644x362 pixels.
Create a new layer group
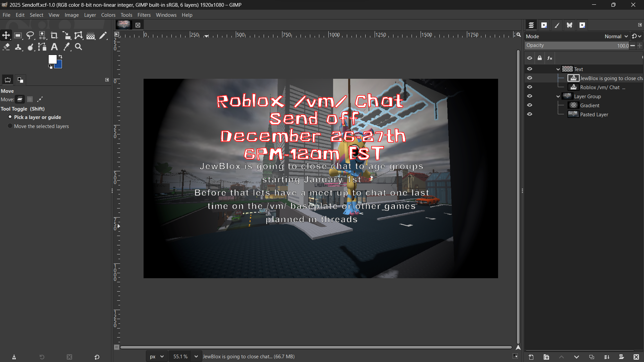point(546,357)
